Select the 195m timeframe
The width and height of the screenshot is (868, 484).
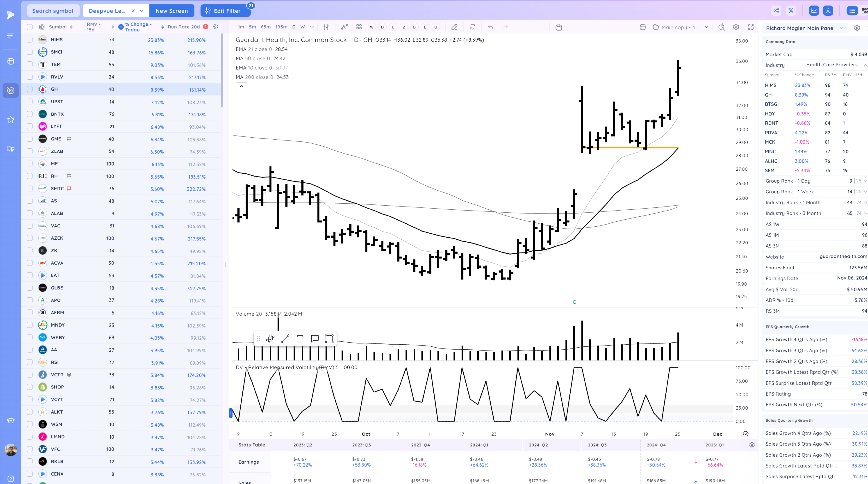tap(281, 27)
